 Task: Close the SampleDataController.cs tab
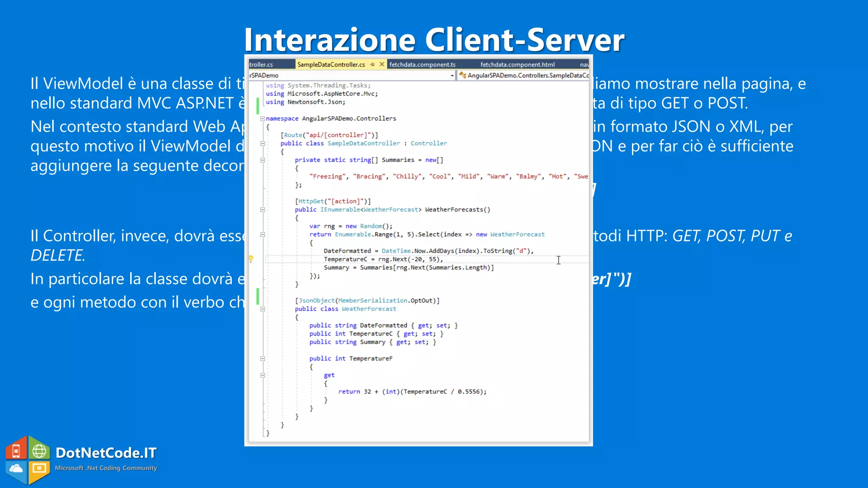click(x=381, y=64)
